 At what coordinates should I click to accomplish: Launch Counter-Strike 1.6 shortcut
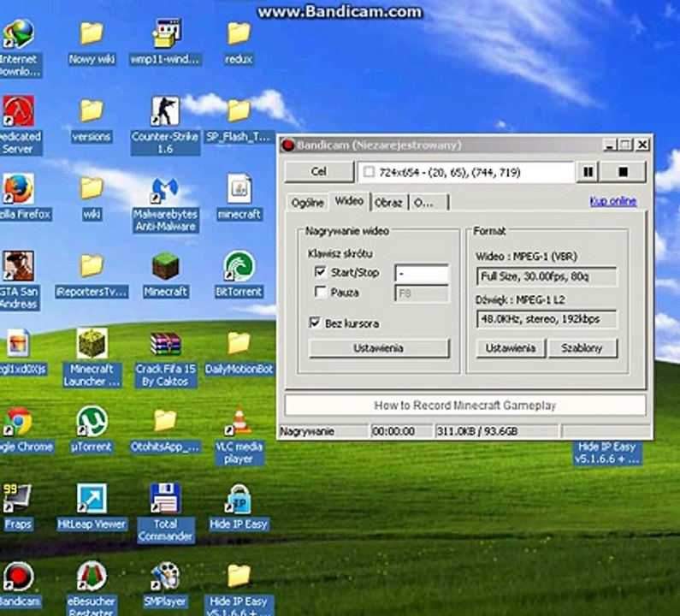pyautogui.click(x=166, y=111)
